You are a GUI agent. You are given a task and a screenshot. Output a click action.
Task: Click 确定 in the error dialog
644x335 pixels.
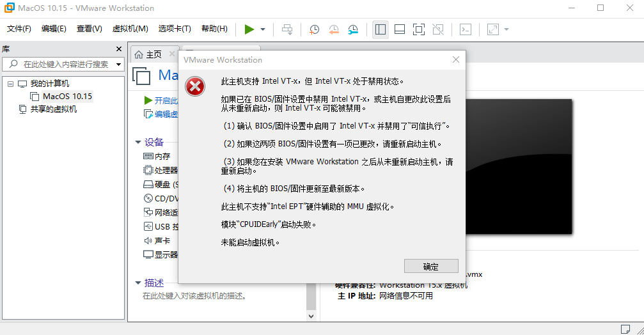431,267
